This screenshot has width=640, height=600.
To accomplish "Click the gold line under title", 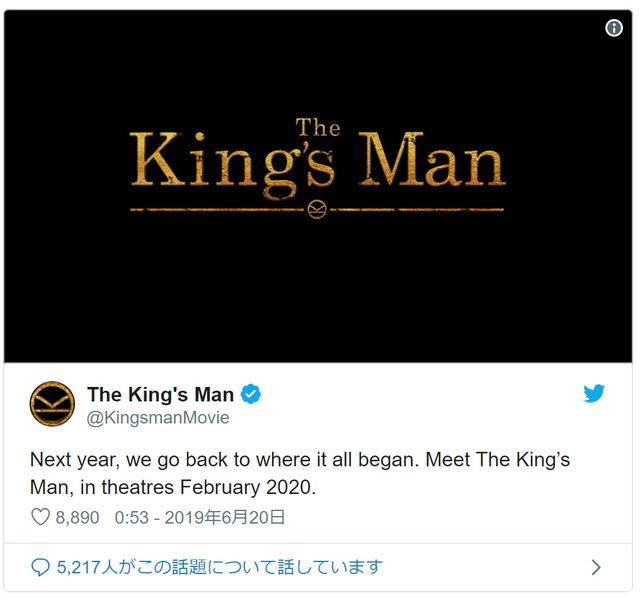I will pyautogui.click(x=317, y=210).
